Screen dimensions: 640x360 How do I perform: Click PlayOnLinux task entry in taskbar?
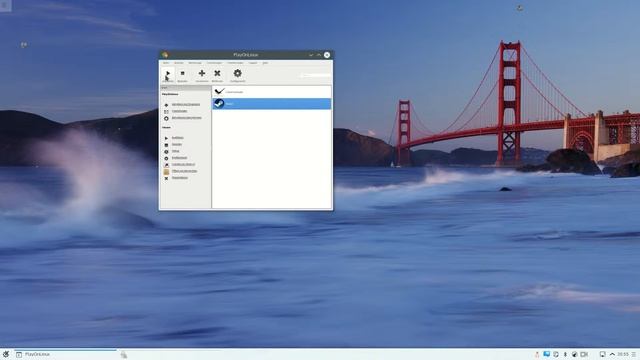(65, 354)
